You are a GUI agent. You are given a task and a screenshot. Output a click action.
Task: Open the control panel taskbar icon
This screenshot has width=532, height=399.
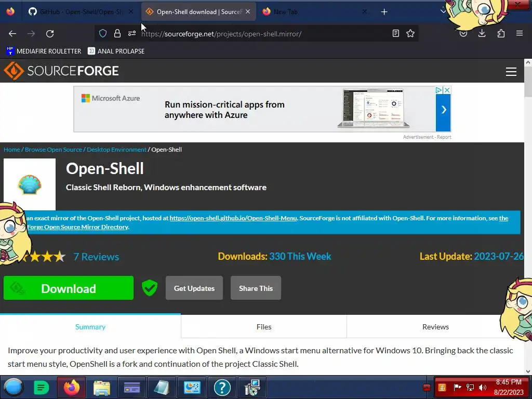(x=192, y=387)
